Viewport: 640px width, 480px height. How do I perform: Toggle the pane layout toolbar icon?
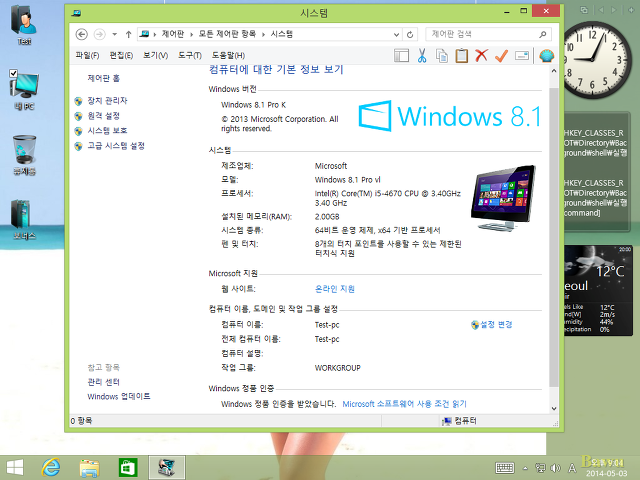pos(402,56)
